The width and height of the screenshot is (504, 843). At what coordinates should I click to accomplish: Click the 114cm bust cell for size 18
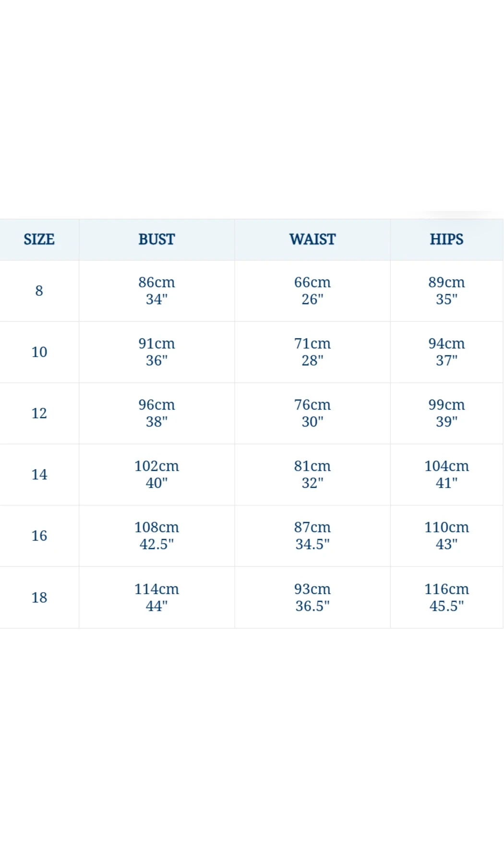click(156, 598)
